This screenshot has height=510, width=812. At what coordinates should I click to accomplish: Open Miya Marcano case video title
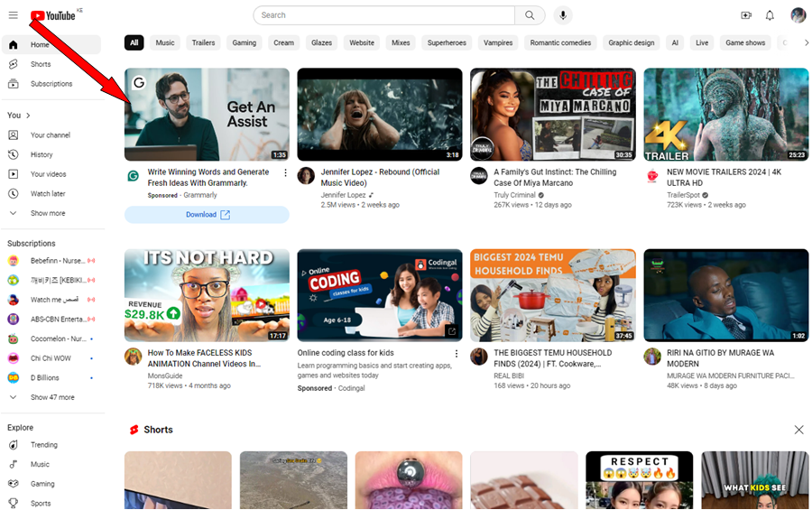(555, 178)
